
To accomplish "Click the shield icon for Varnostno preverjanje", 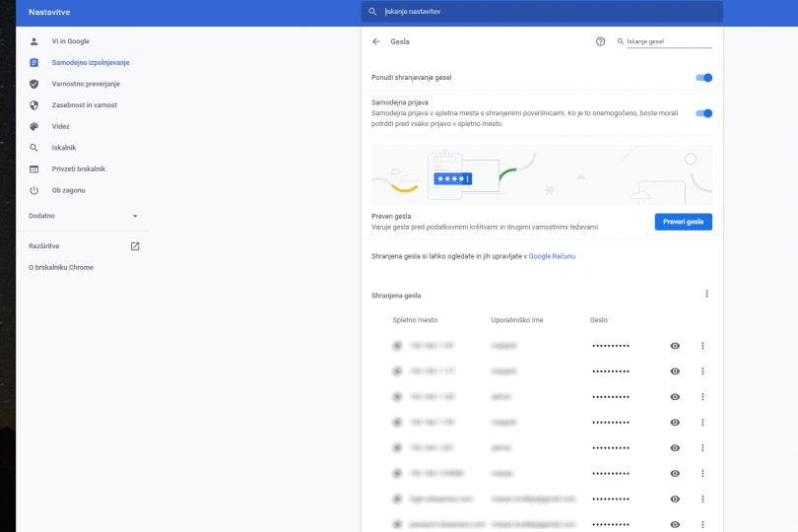I will click(x=33, y=84).
